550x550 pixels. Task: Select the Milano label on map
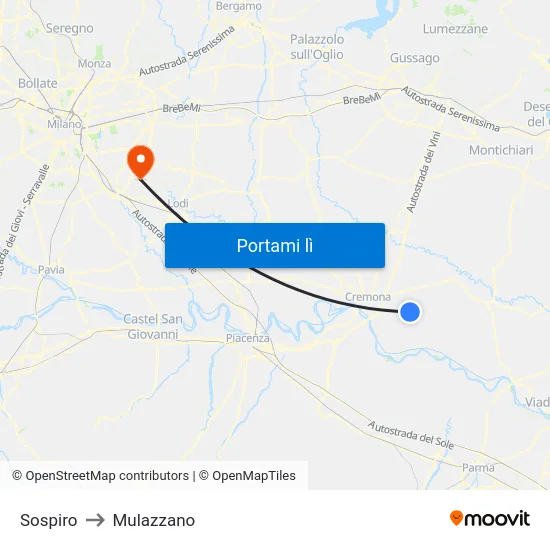pos(64,124)
